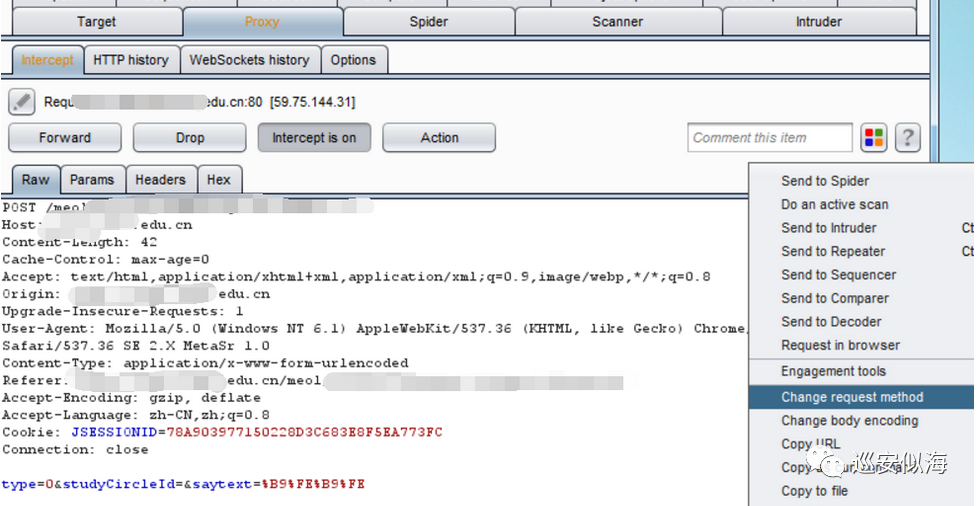The image size is (979, 506).
Task: Click the Connection: close line
Action: point(75,450)
